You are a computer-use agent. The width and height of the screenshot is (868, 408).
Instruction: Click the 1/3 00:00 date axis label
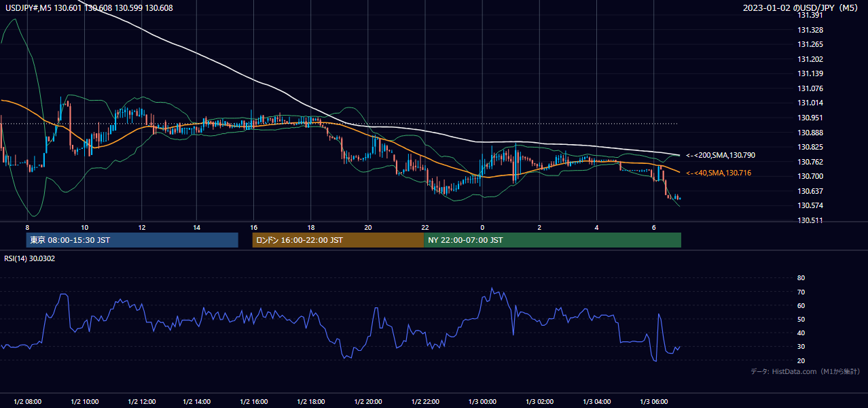point(484,401)
